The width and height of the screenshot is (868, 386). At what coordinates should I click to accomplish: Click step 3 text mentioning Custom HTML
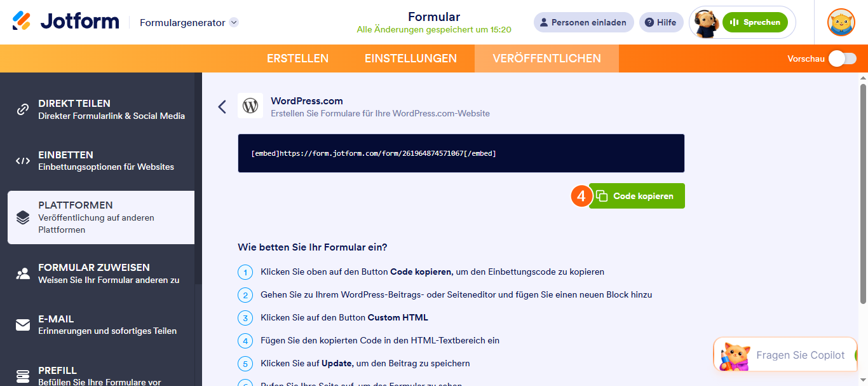click(344, 317)
